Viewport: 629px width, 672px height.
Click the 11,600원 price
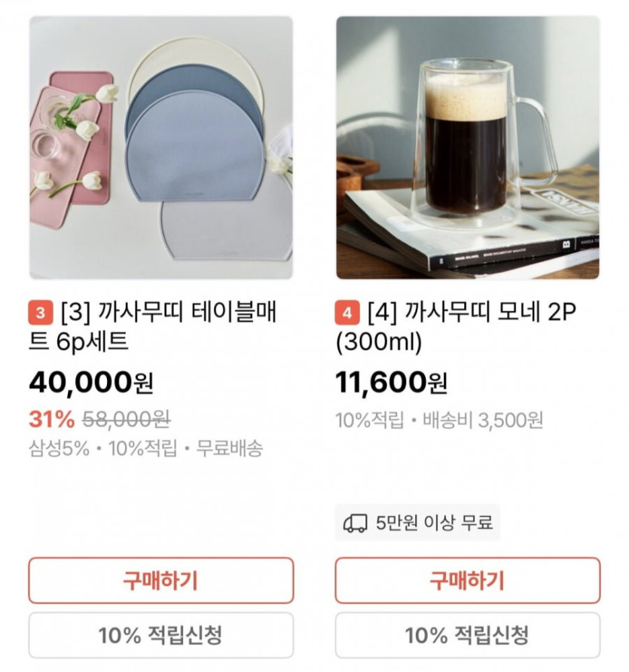click(x=391, y=383)
